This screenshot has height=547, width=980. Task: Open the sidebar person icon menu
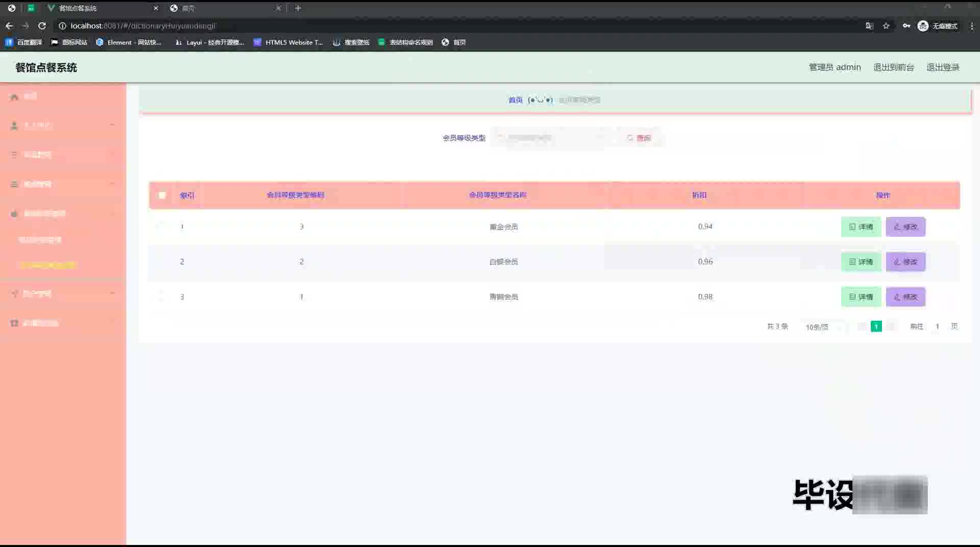click(x=63, y=125)
